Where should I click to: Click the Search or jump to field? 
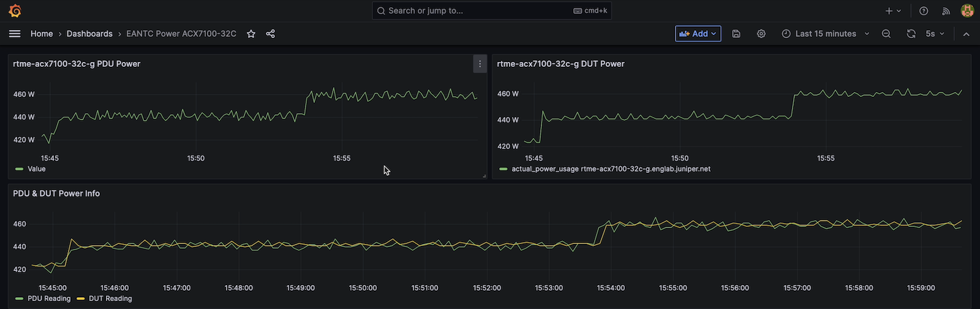pos(491,10)
